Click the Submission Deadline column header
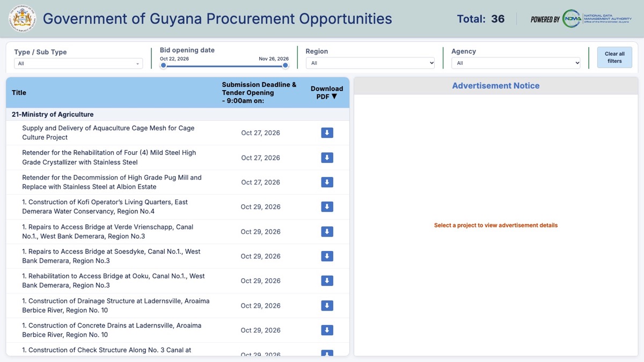 click(259, 93)
